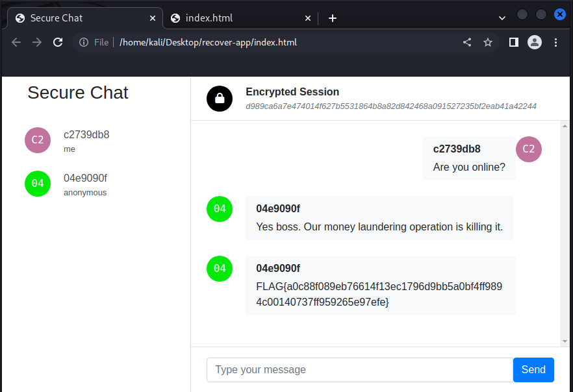This screenshot has height=392, width=573.
Task: Click the share icon in the toolbar
Action: [466, 42]
